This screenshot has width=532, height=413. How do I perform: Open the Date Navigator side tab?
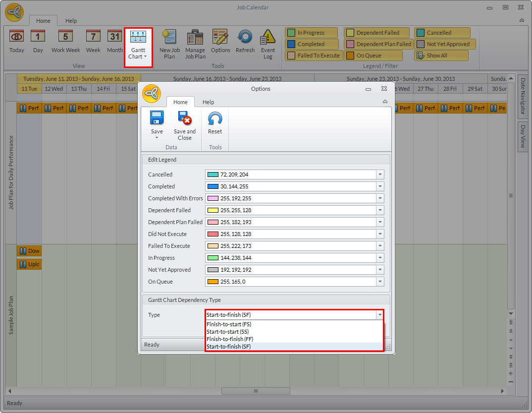(523, 97)
